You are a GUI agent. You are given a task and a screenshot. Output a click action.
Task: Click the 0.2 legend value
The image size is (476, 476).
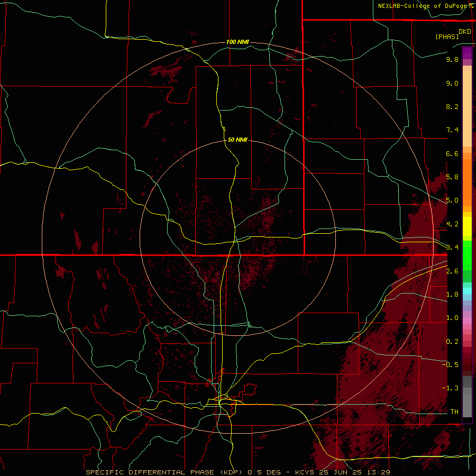[452, 342]
